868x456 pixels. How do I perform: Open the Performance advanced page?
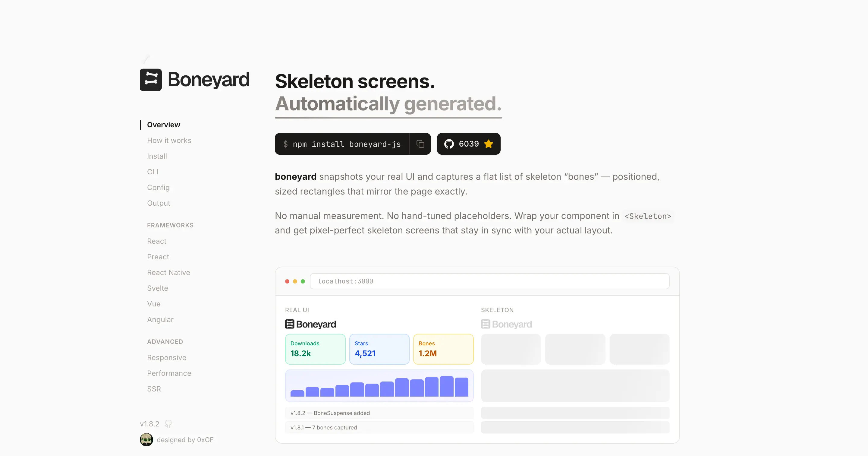click(169, 373)
